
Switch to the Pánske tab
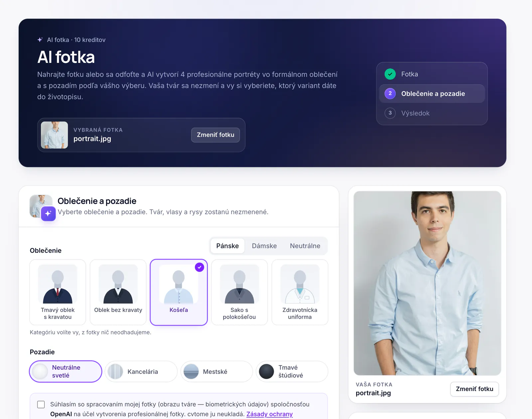(x=227, y=246)
